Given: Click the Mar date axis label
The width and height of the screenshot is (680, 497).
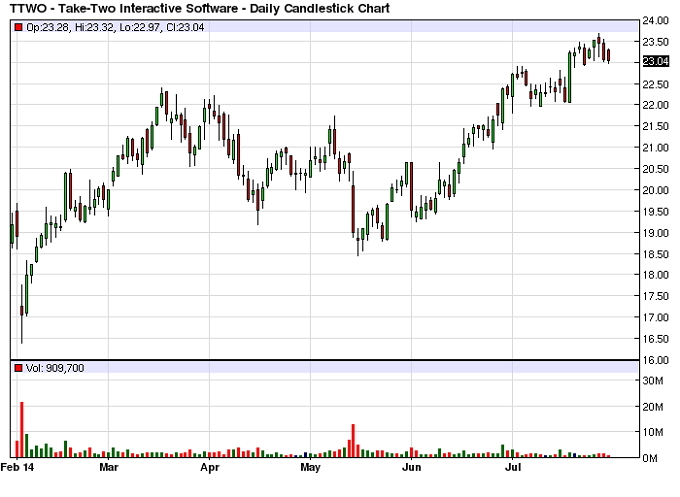Looking at the screenshot, I should (x=108, y=467).
